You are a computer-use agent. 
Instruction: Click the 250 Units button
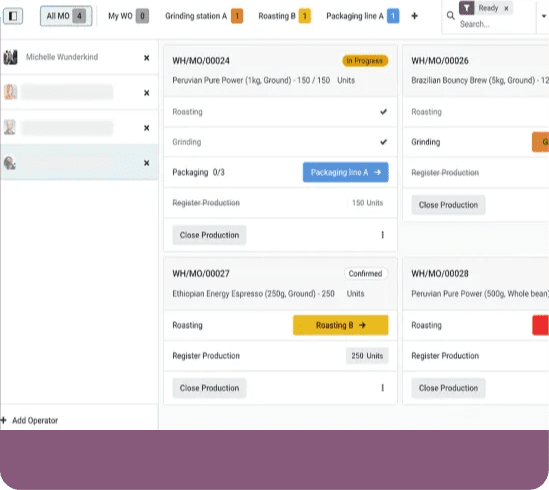pyautogui.click(x=367, y=356)
